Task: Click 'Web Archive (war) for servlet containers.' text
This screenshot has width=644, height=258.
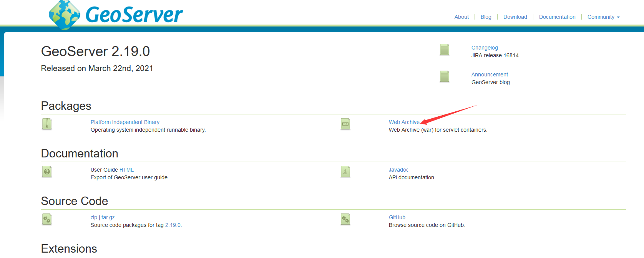Action: tap(438, 130)
